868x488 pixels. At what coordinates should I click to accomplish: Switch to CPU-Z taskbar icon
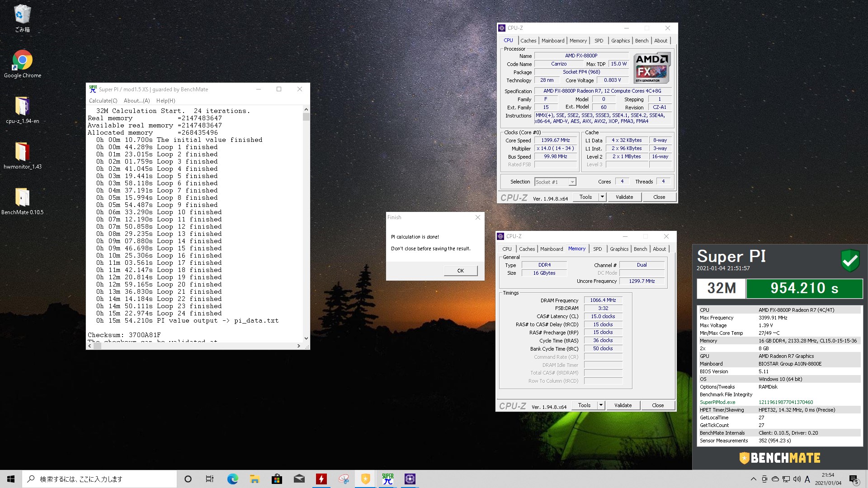(410, 479)
